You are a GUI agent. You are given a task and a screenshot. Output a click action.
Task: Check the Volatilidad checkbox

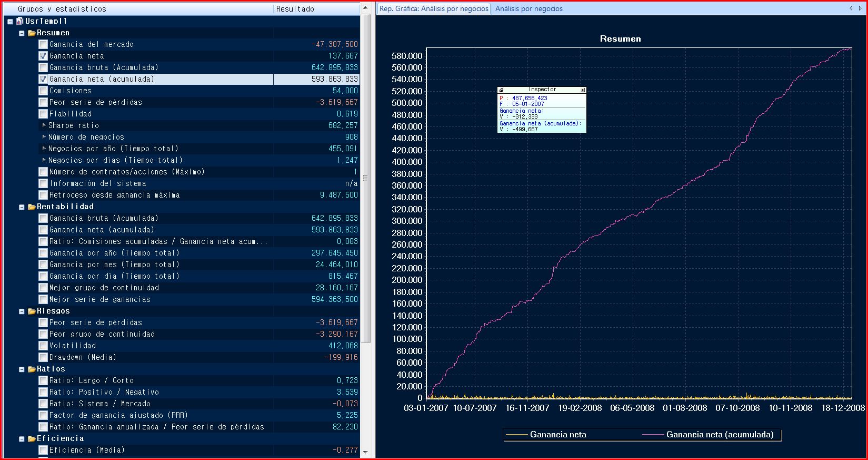tap(43, 346)
